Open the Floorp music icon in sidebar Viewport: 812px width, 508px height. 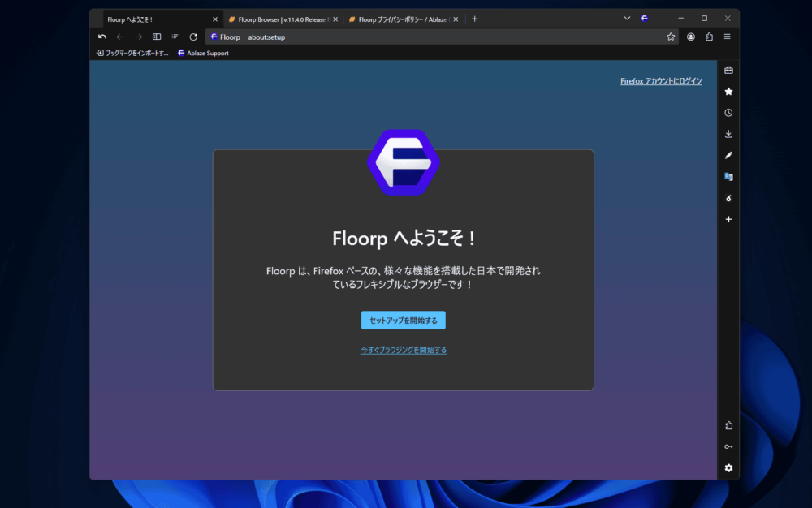click(728, 198)
